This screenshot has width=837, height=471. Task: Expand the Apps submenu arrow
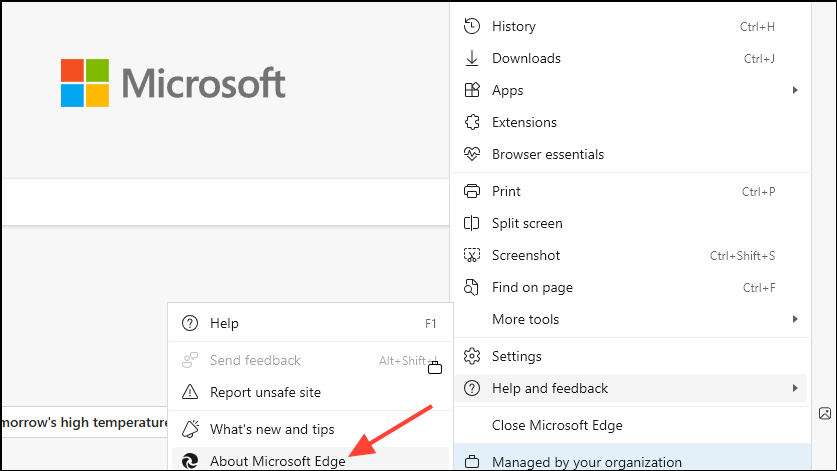[x=795, y=90]
